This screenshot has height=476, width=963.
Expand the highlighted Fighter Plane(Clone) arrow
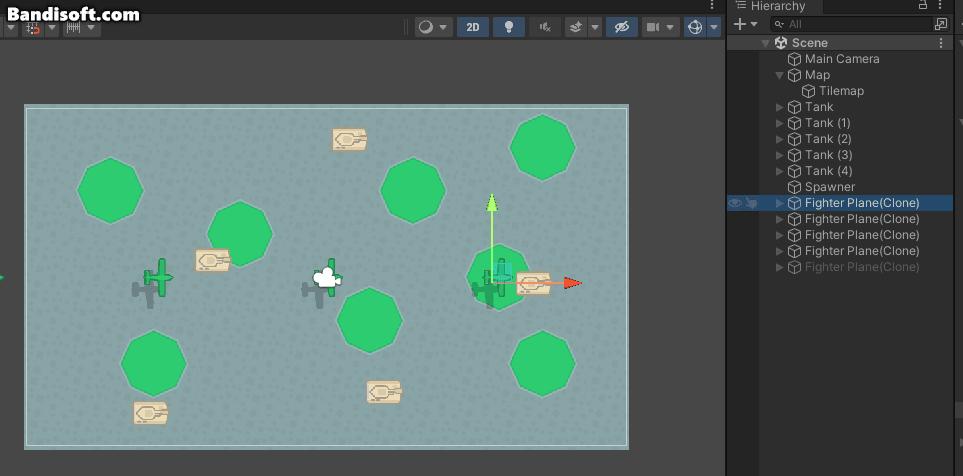[x=780, y=203]
